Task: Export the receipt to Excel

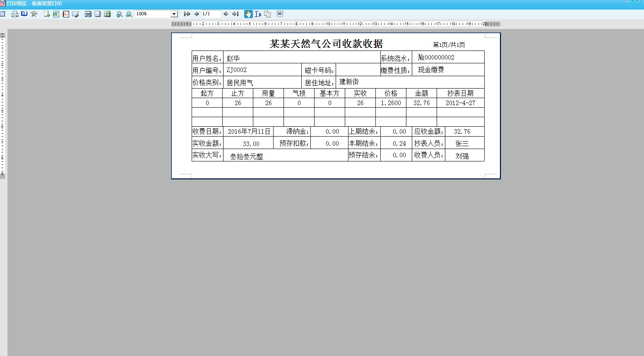Action: click(x=56, y=14)
